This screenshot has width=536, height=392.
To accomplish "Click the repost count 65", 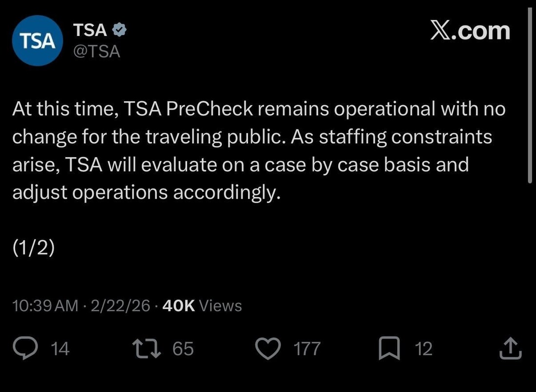I will click(x=183, y=349).
